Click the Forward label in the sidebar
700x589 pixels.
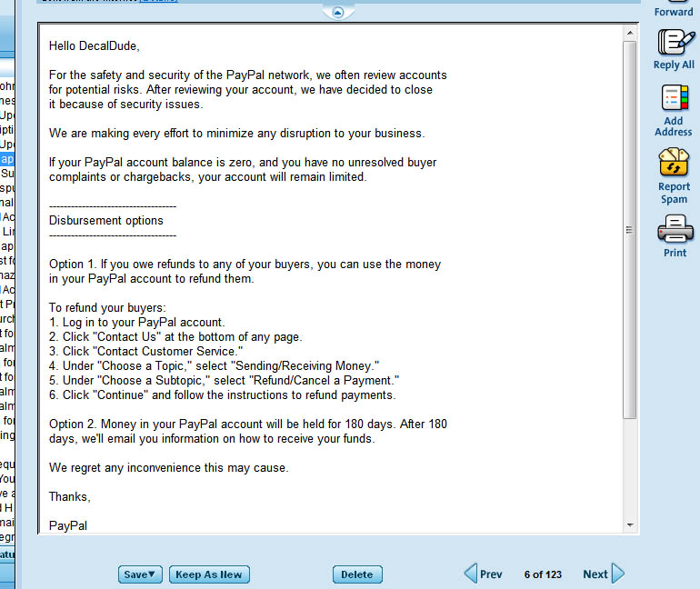click(x=674, y=12)
